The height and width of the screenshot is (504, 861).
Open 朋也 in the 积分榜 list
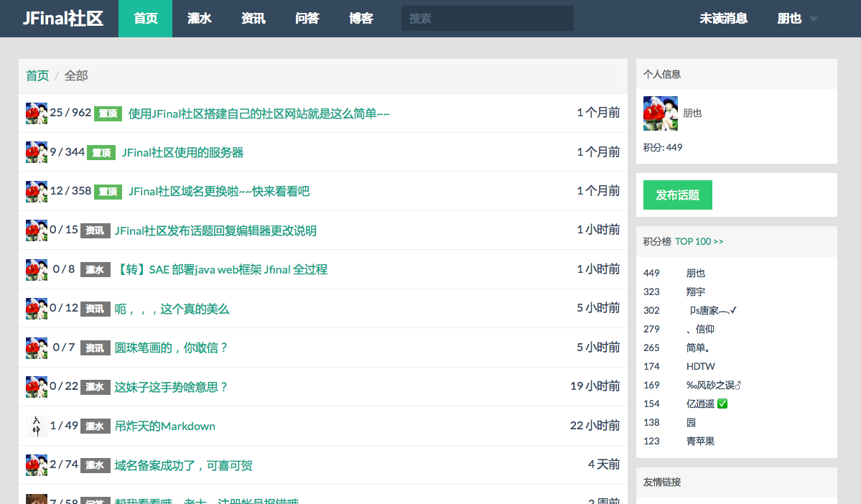tap(696, 274)
